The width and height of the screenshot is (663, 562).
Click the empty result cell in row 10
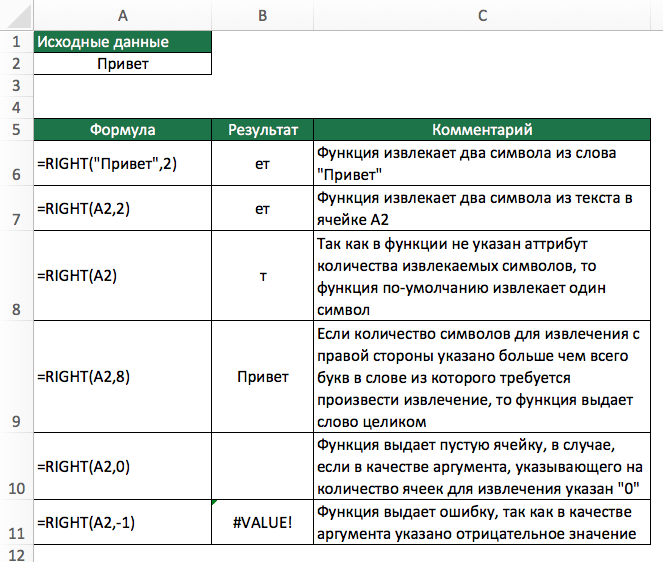[263, 466]
